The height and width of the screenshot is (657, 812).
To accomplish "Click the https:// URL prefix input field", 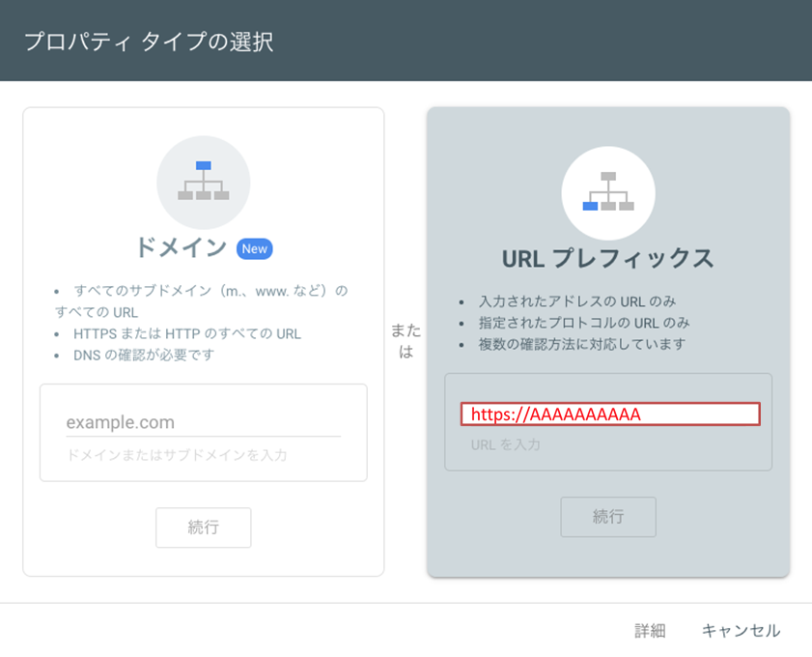I will click(x=610, y=414).
